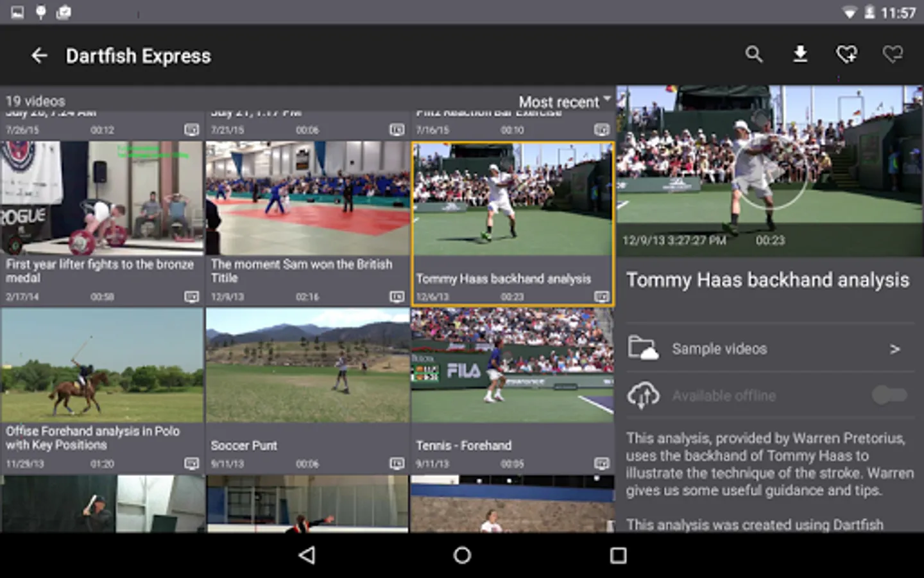This screenshot has width=924, height=578.
Task: Select 'The moment Sam won the British Title' text
Action: click(301, 271)
